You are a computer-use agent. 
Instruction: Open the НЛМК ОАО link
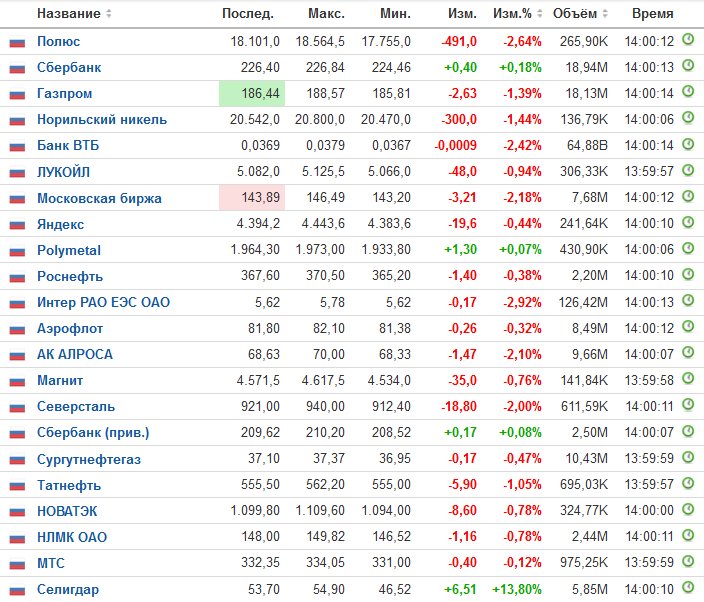tap(72, 537)
